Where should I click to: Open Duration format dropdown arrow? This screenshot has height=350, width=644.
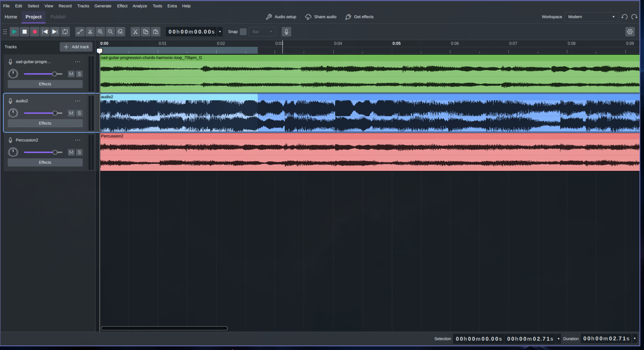(x=635, y=339)
